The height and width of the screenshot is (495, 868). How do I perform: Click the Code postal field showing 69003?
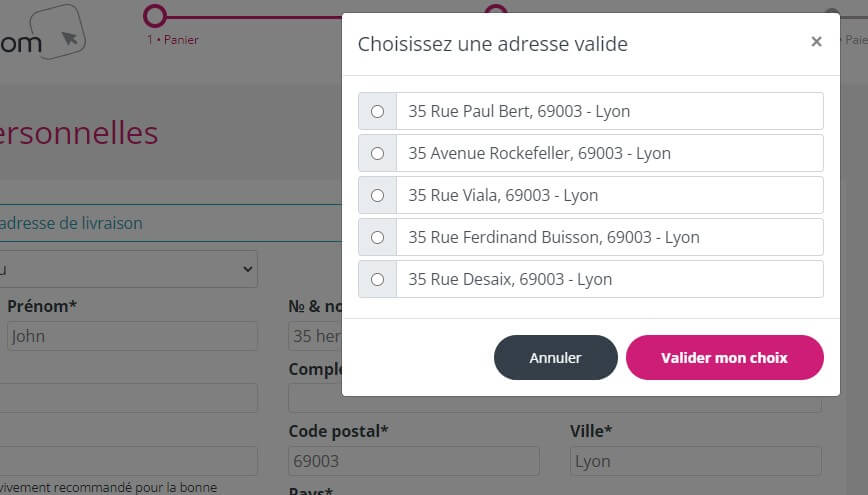point(413,461)
